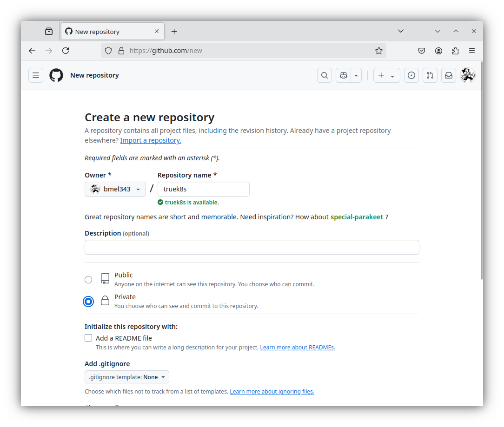The height and width of the screenshot is (427, 504).
Task: Follow the Import a repository link
Action: click(151, 140)
